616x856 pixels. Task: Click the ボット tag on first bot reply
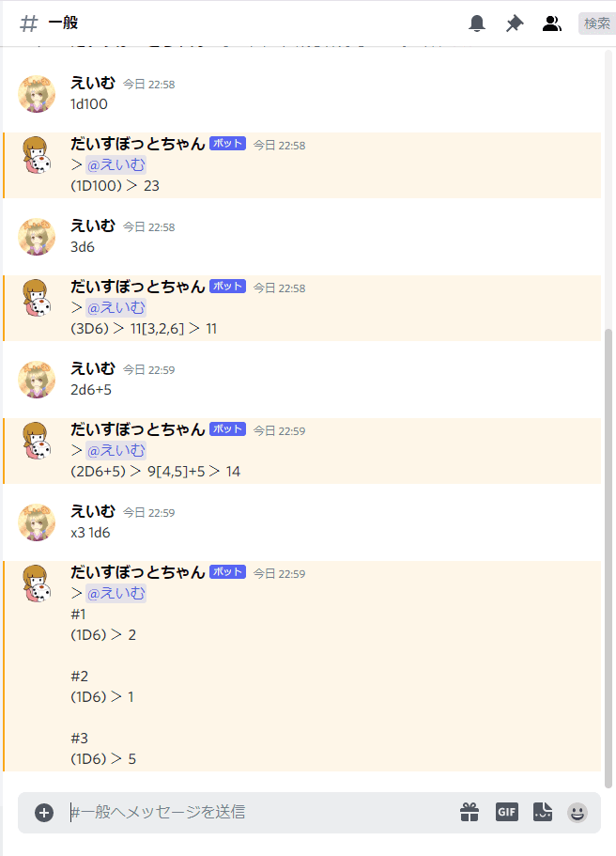click(x=227, y=144)
